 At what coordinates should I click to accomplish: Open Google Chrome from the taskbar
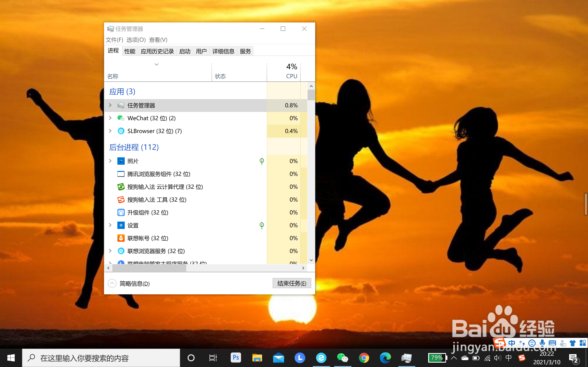tap(364, 358)
